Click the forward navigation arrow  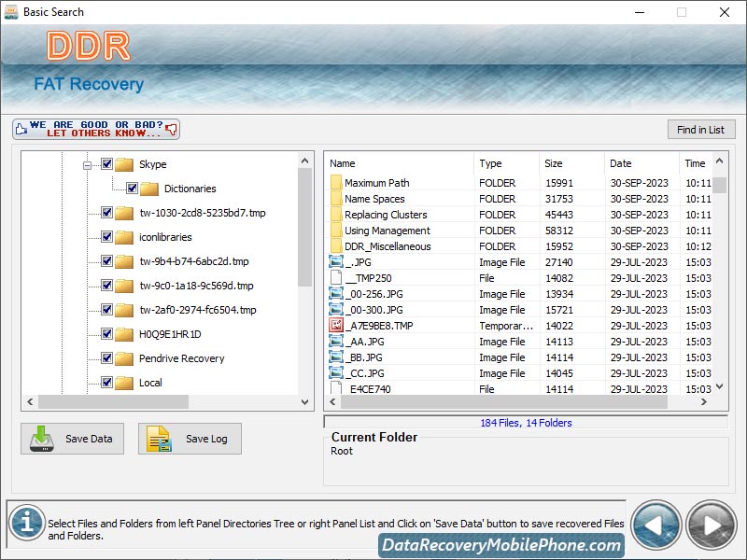pyautogui.click(x=710, y=525)
